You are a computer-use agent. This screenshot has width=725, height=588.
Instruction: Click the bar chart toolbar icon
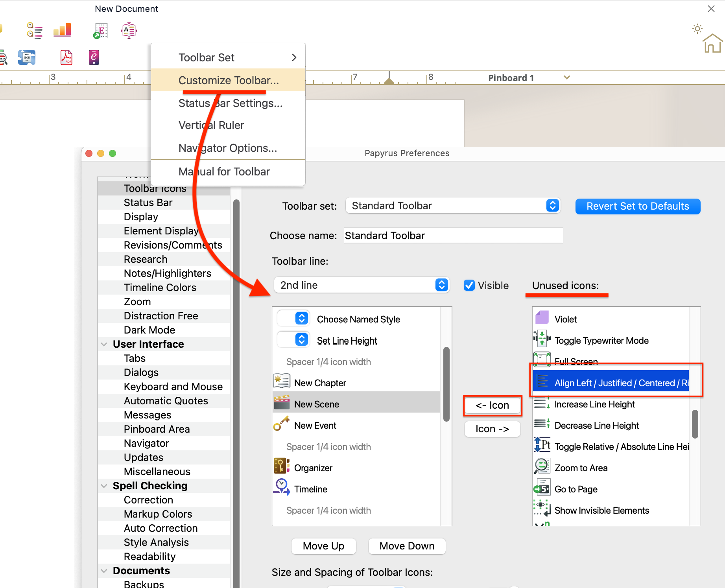pos(62,30)
